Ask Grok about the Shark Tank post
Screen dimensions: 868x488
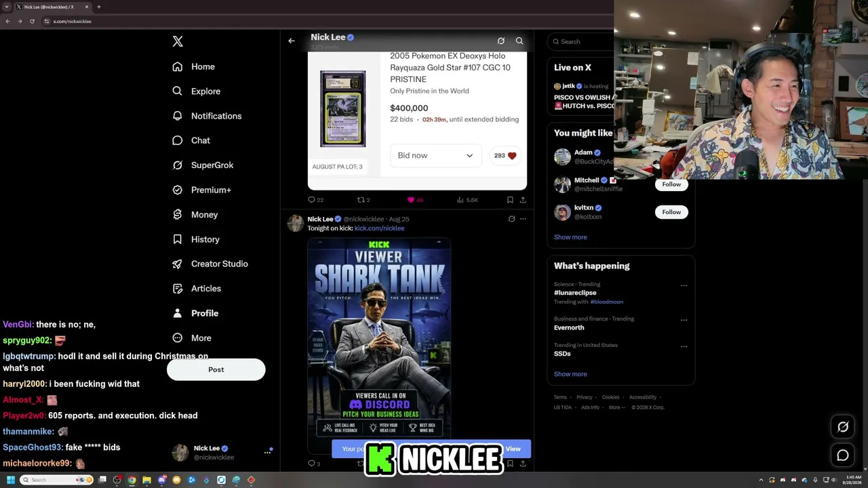[x=511, y=219]
